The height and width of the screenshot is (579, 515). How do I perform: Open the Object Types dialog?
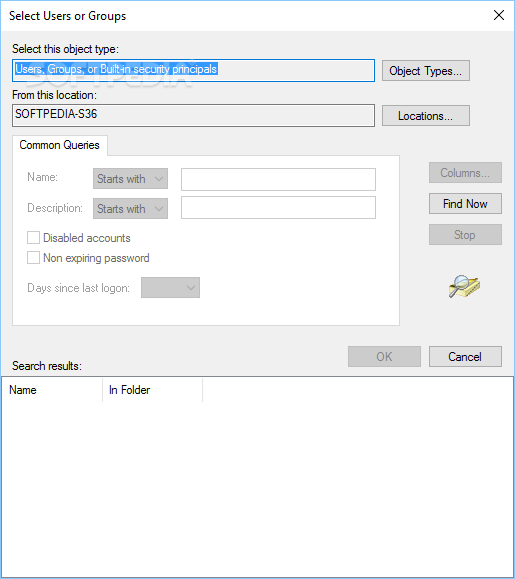pos(426,71)
